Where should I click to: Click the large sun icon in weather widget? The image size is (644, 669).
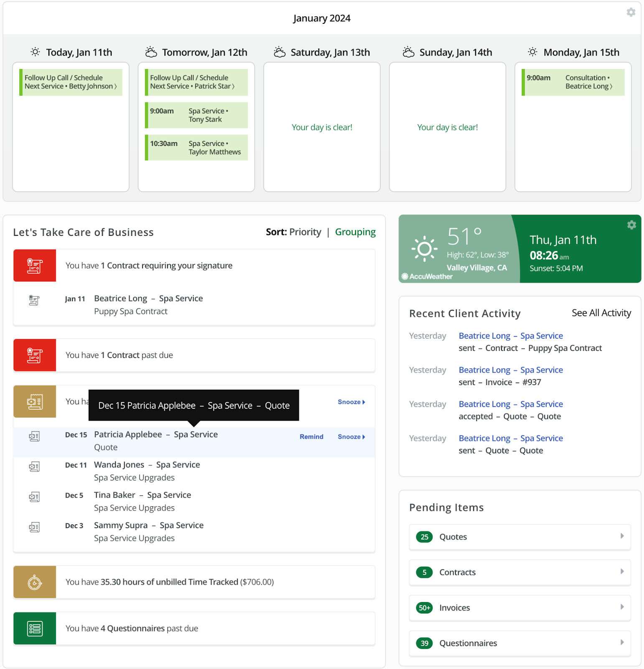pos(425,249)
